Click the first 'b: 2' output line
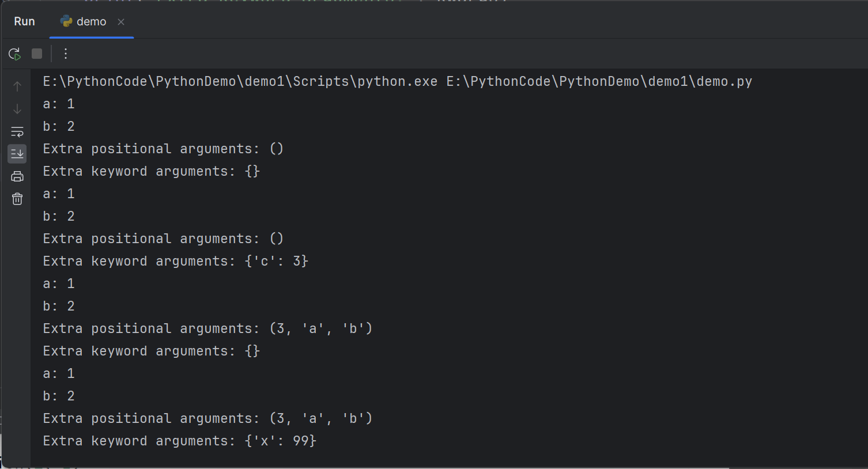This screenshot has height=469, width=868. coord(59,126)
